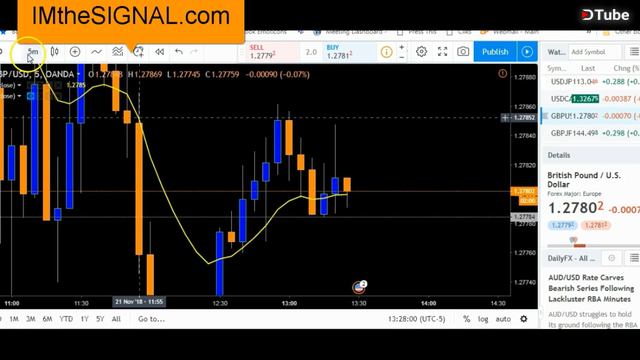This screenshot has height=360, width=640.
Task: Open the Watchlist dropdown title
Action: tap(556, 52)
